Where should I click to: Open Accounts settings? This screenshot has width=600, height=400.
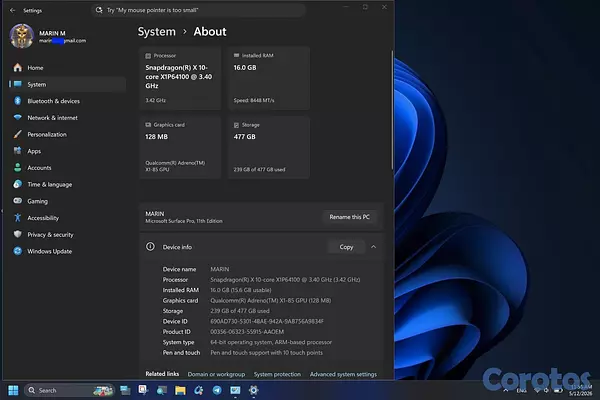67,168
